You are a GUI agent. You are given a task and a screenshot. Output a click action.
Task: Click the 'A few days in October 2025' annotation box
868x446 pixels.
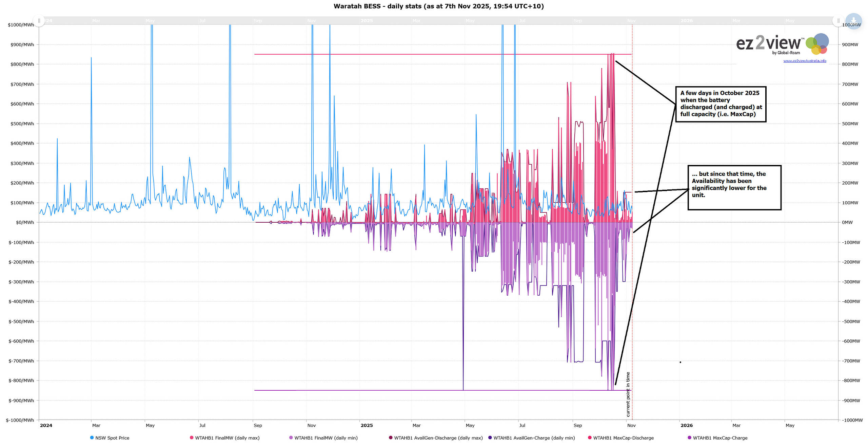[x=721, y=104]
